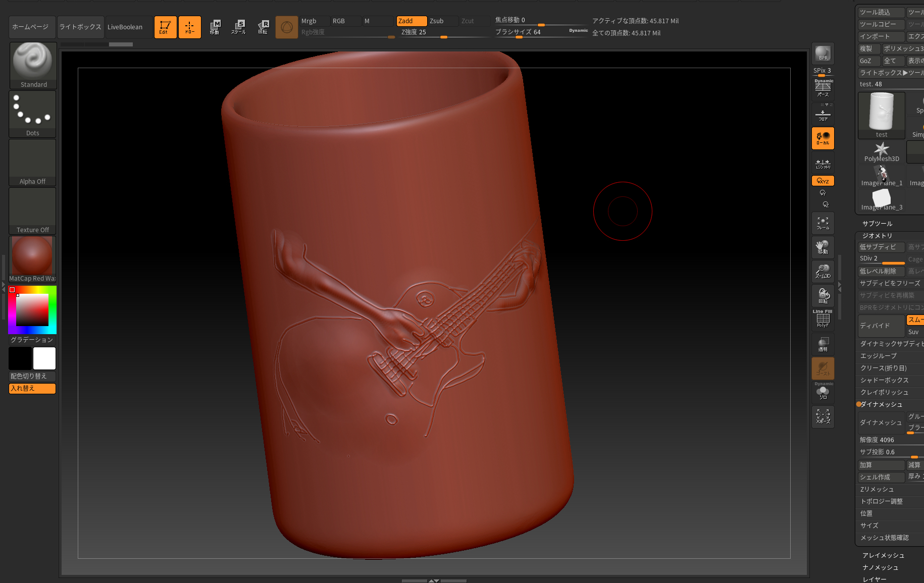Adjust the Z強度 25 intensity slider
The width and height of the screenshot is (924, 583).
(x=444, y=32)
